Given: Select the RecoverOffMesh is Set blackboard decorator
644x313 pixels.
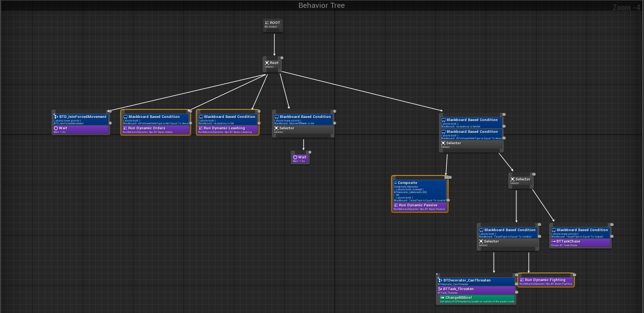Looking at the screenshot, I should pyautogui.click(x=303, y=119).
